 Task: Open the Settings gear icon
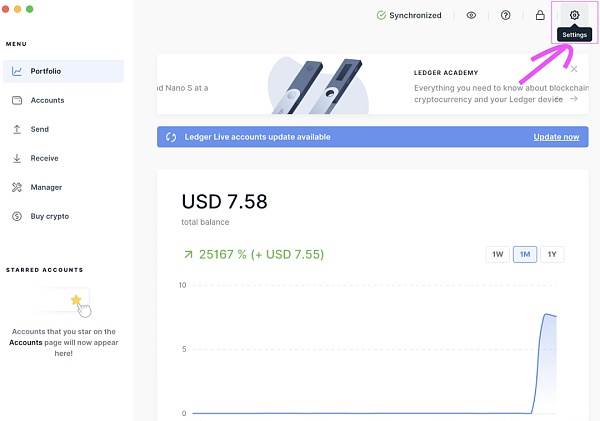tap(574, 15)
